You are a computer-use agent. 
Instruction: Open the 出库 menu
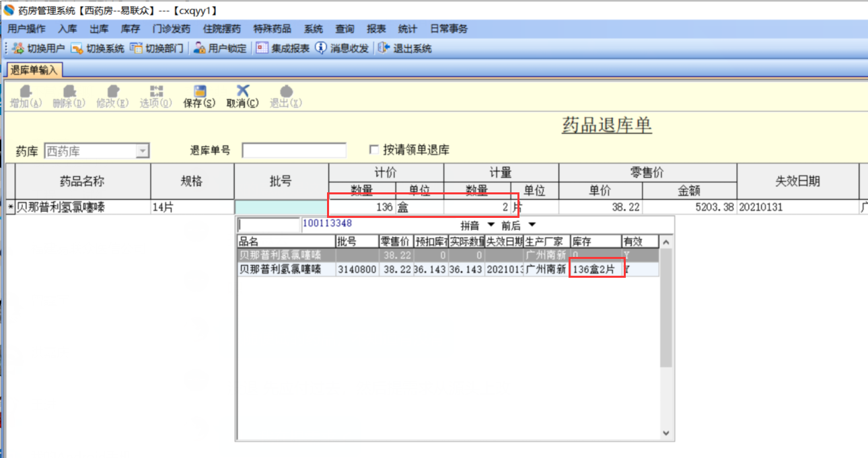tap(99, 29)
